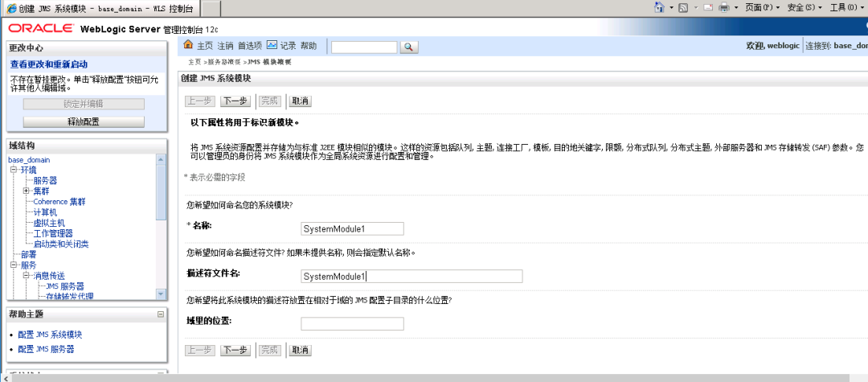
Task: Select 部署 in the domain tree
Action: (x=28, y=255)
